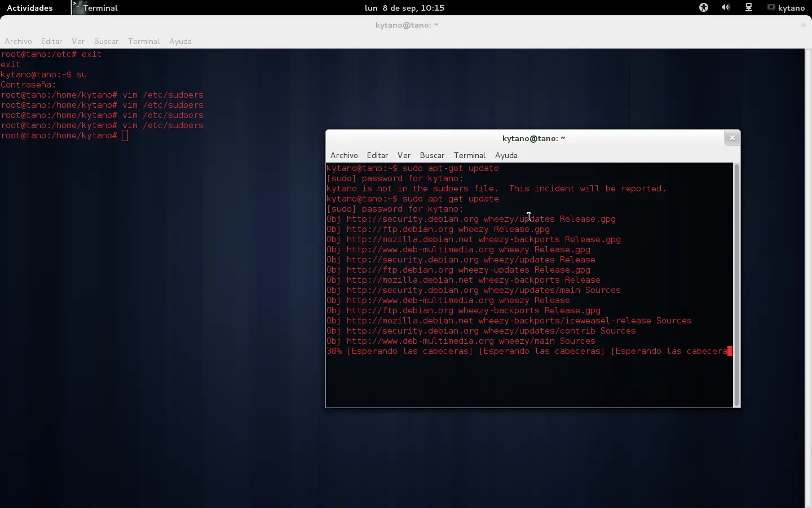Open Terminal menu in background terminal
Screen dimensions: 812x508
click(144, 41)
